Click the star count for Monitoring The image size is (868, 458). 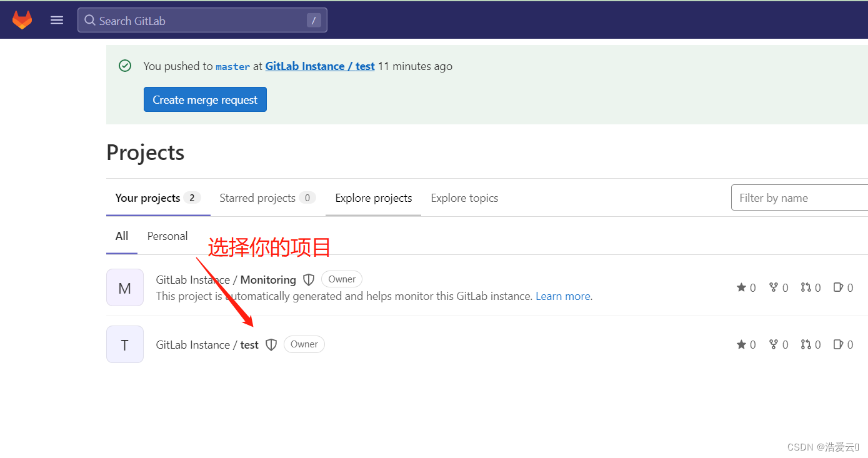[x=746, y=287]
